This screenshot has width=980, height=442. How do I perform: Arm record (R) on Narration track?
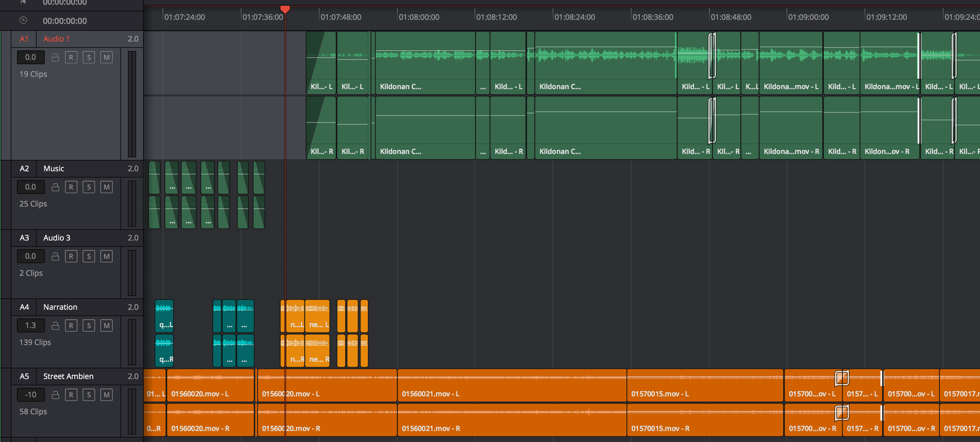click(x=71, y=326)
